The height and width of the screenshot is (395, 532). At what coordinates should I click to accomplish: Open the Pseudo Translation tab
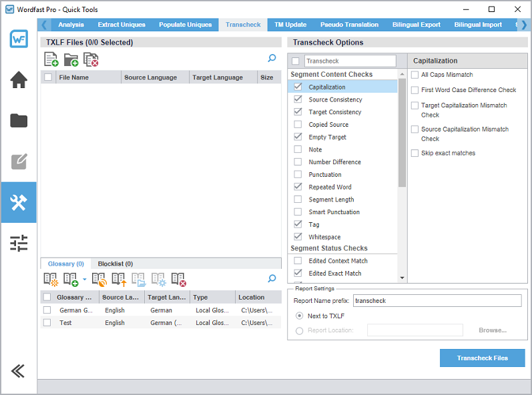pyautogui.click(x=349, y=25)
